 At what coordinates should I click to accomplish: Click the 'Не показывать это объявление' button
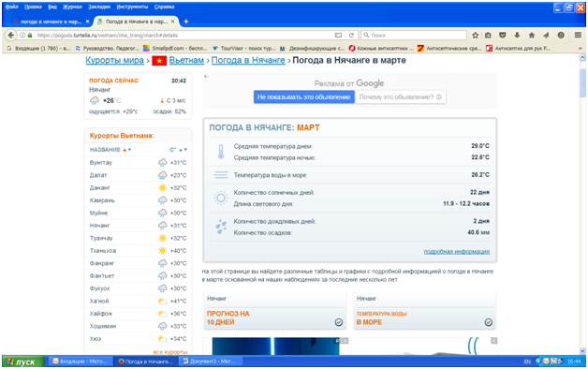[x=303, y=97]
